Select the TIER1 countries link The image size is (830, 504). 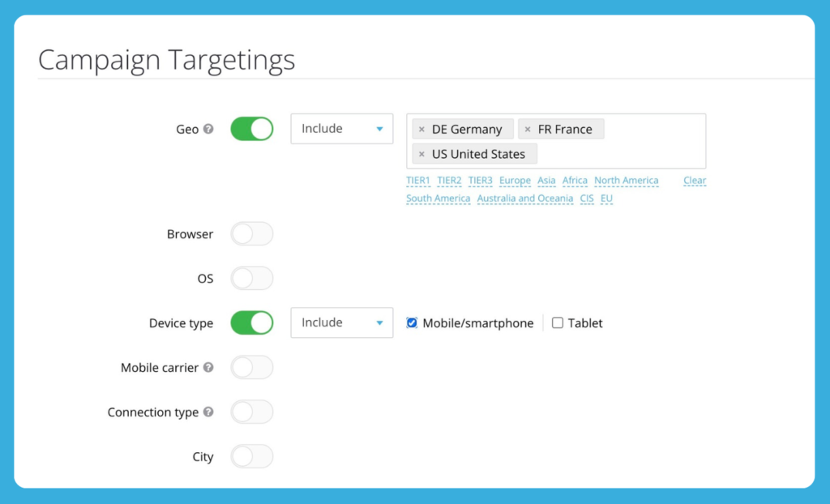click(418, 180)
